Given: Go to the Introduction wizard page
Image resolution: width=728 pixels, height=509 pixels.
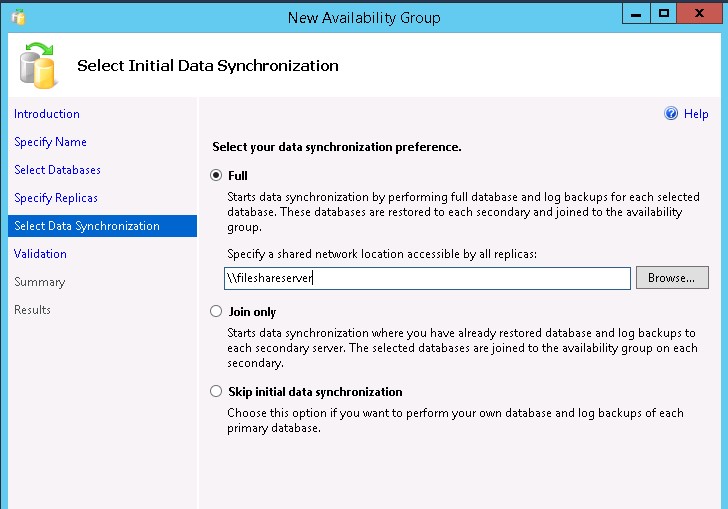Looking at the screenshot, I should [47, 114].
